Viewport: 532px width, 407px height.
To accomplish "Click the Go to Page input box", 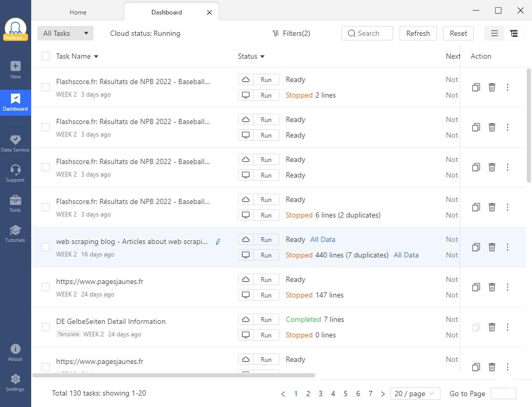I will (x=503, y=394).
